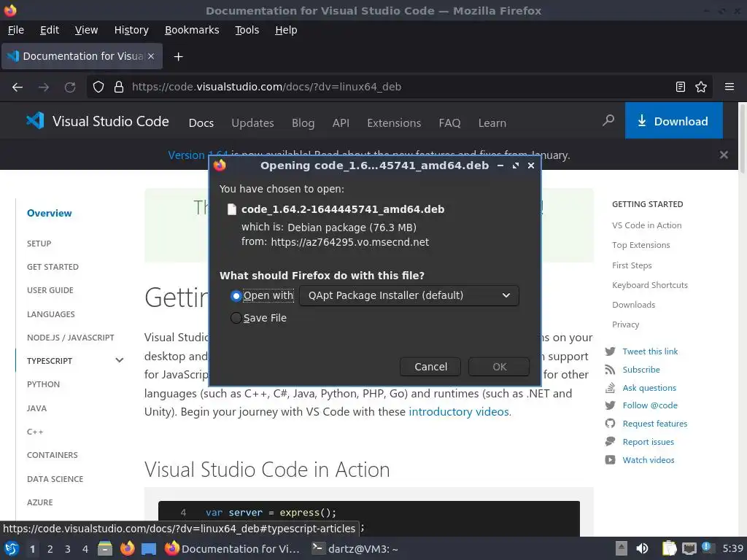Select the Save File radio button

(x=236, y=318)
